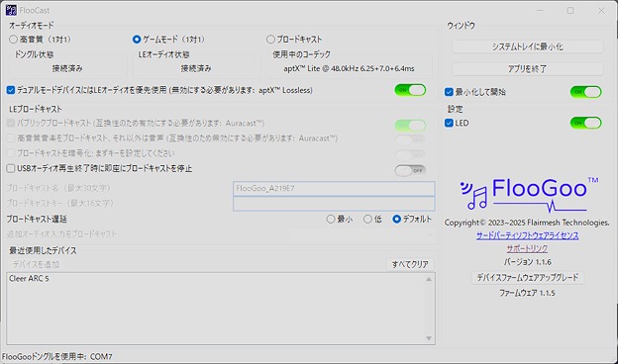Minimize the FlooCast window
Image resolution: width=618 pixels, height=364 pixels.
coord(540,10)
